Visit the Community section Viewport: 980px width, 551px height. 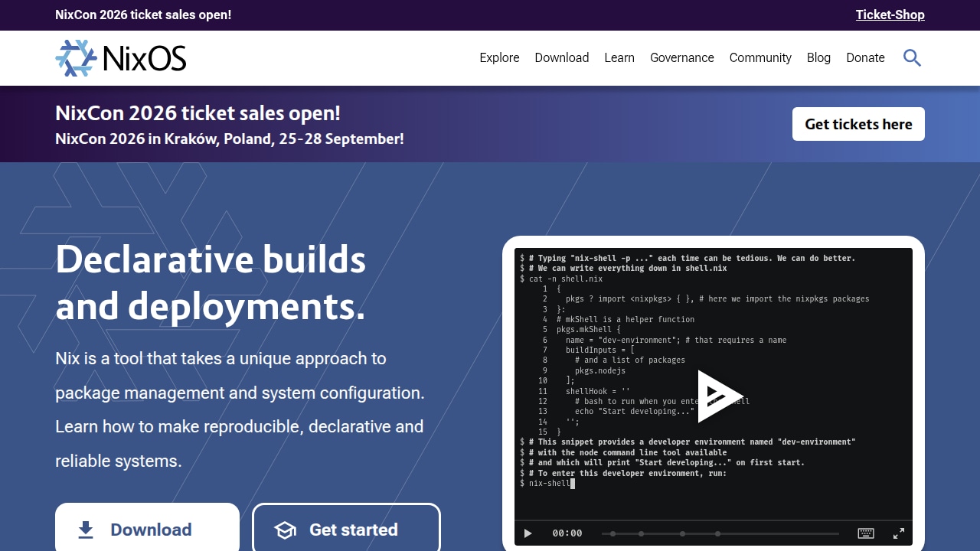pyautogui.click(x=760, y=58)
